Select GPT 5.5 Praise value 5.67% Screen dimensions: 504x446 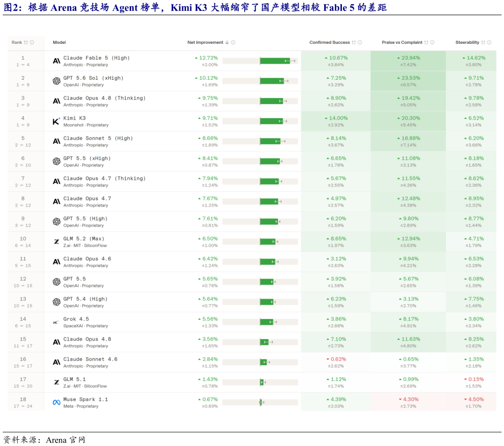pyautogui.click(x=409, y=279)
